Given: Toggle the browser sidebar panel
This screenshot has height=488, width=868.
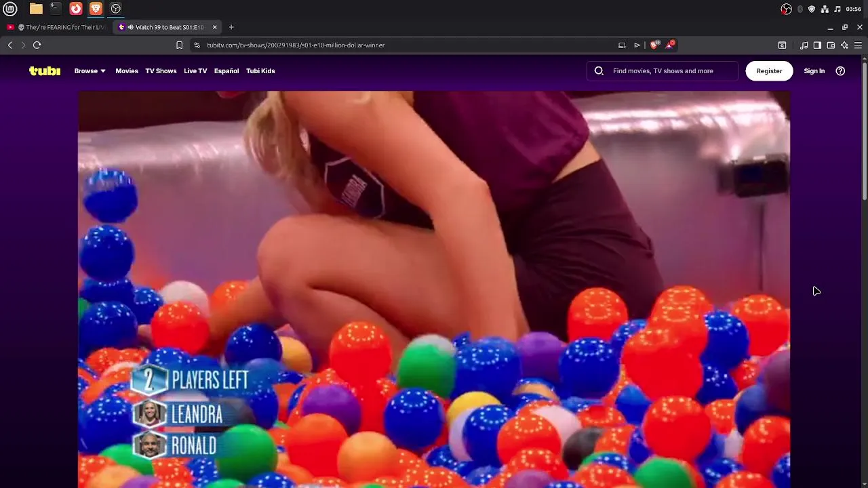Looking at the screenshot, I should (817, 45).
